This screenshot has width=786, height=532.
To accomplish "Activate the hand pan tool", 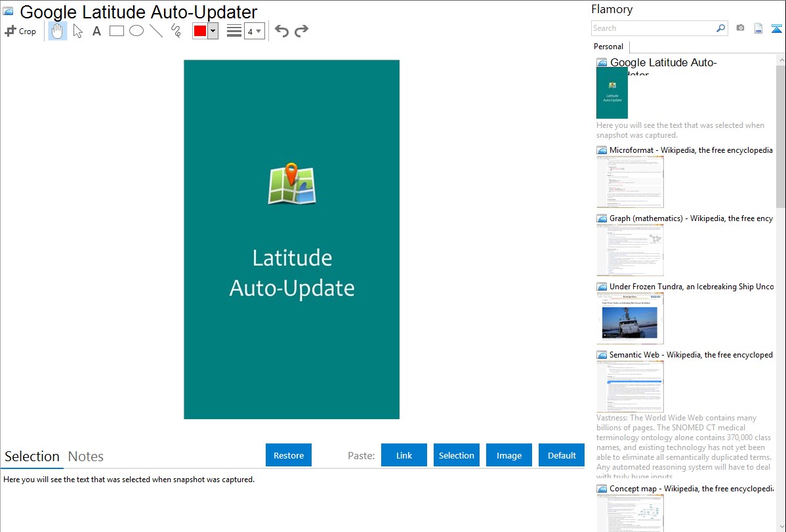I will tap(58, 31).
